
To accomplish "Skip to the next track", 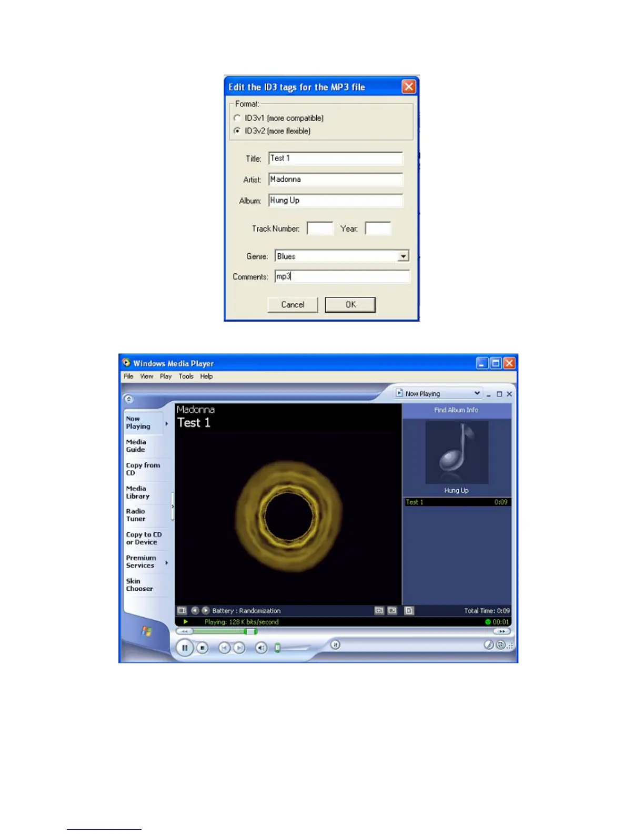I will 239,648.
